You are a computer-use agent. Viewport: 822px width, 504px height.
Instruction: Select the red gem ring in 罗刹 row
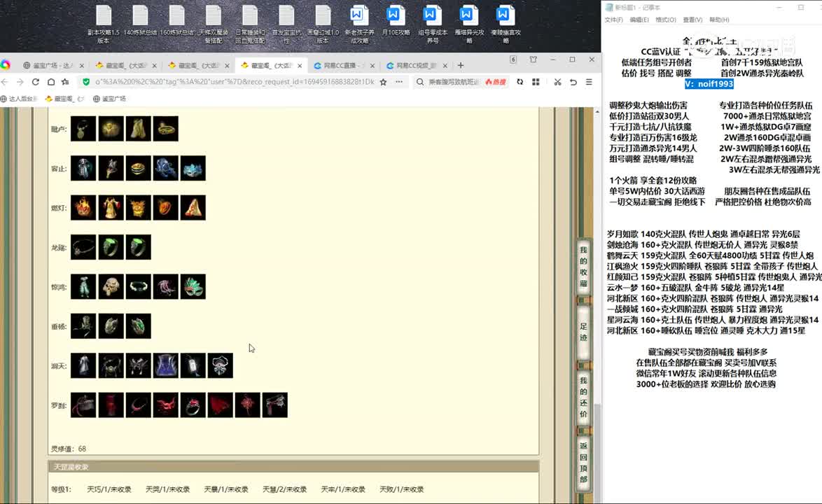[193, 405]
